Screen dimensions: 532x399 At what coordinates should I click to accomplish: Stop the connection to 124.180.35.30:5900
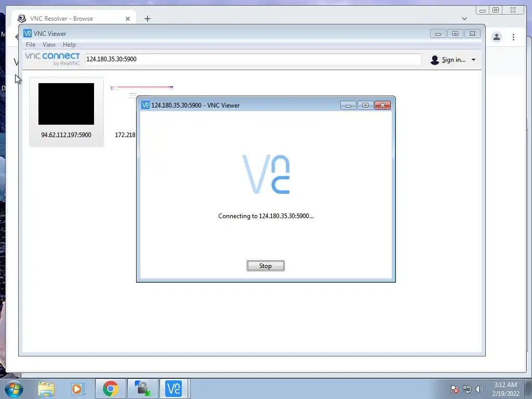pos(265,265)
